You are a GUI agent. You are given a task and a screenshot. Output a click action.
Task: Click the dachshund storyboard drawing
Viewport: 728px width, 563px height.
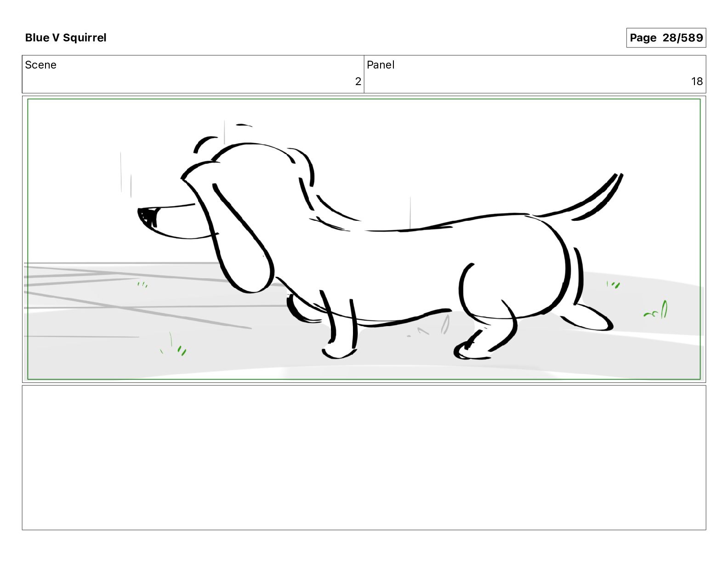click(x=364, y=239)
